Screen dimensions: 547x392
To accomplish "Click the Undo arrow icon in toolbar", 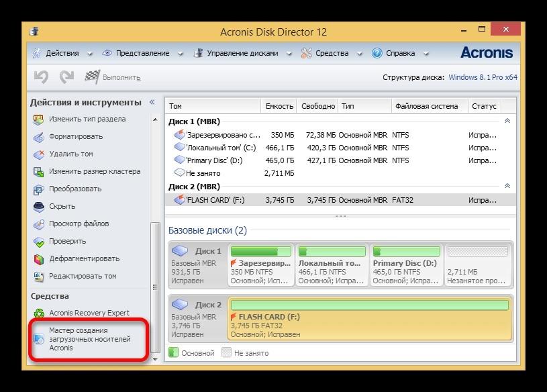I will click(41, 77).
